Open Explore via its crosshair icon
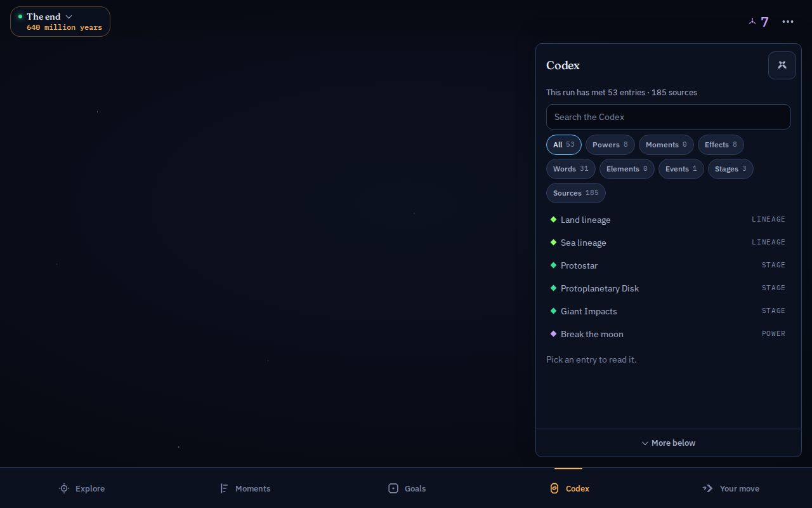 [x=64, y=488]
